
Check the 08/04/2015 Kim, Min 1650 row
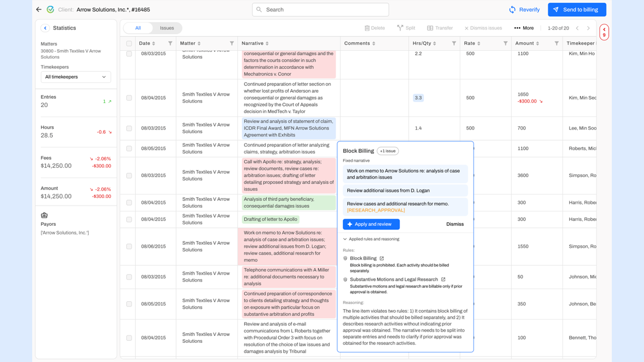tap(129, 98)
